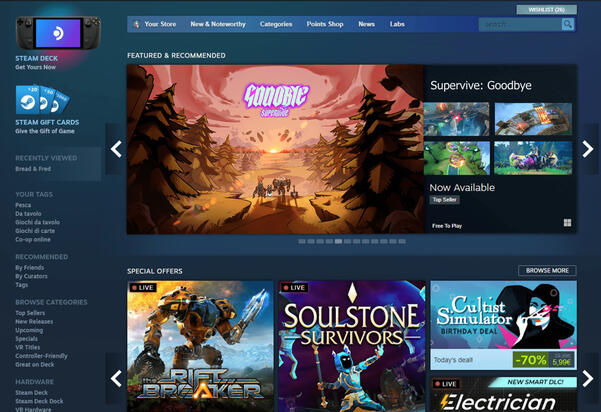Viewport: 601px width, 412px height.
Task: Open the Your Store menu
Action: point(160,24)
